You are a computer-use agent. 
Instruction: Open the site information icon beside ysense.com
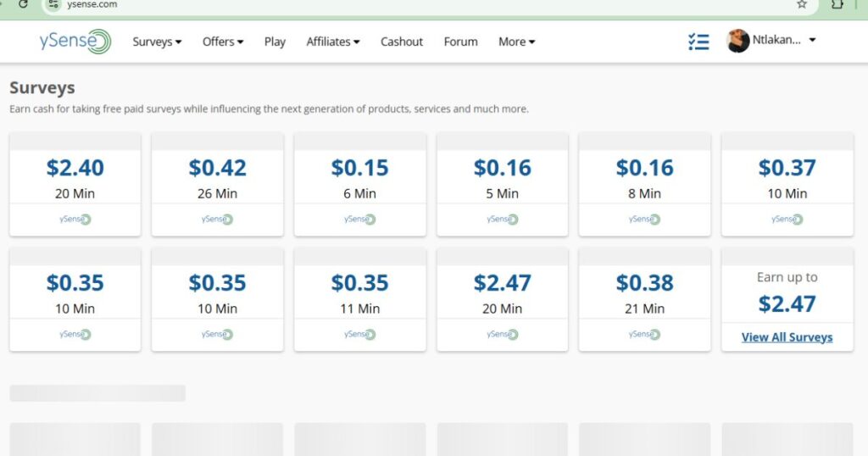[x=53, y=4]
